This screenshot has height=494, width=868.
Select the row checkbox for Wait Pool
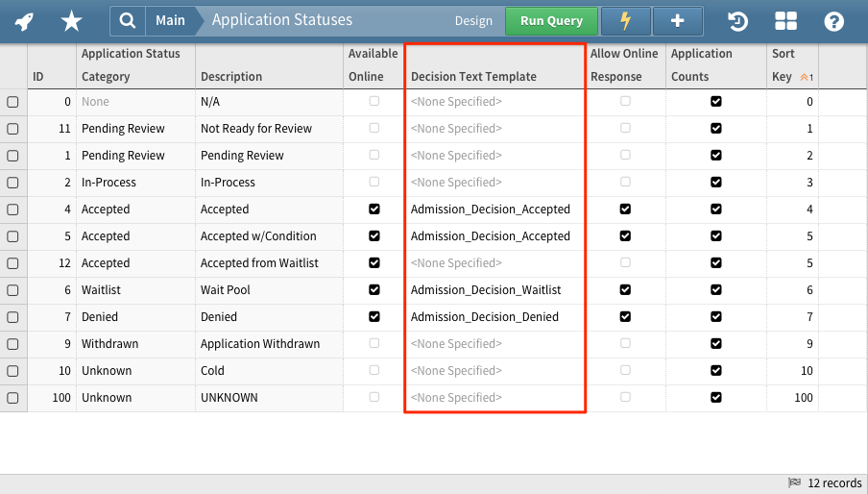point(12,290)
